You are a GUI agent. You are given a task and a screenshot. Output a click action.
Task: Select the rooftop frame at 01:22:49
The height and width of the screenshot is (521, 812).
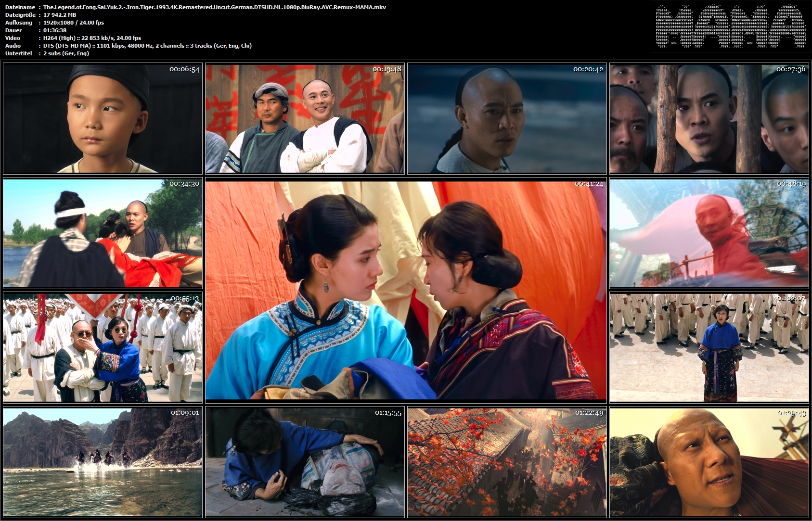point(507,462)
